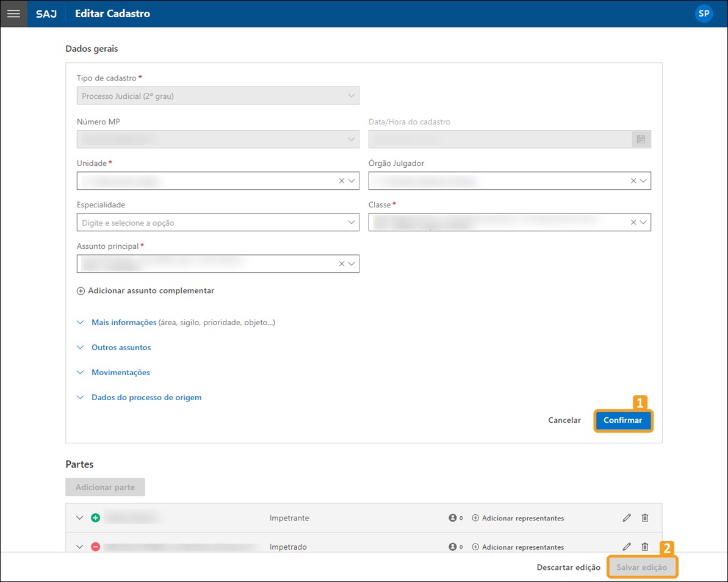728x582 pixels.
Task: Clear the Unidade field with X icon
Action: [x=342, y=181]
